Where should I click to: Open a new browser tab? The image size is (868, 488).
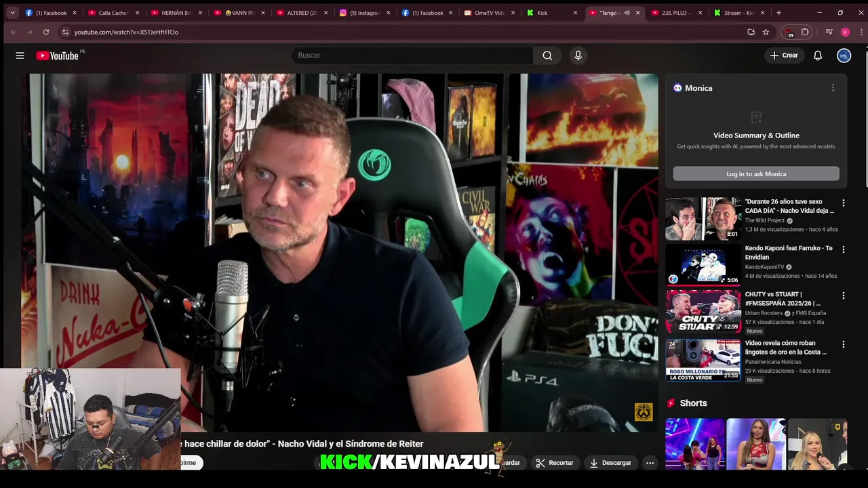coord(778,13)
